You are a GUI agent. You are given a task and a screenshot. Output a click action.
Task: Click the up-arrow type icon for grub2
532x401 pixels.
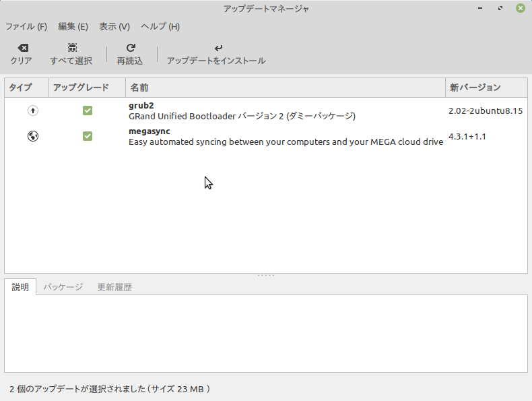click(33, 111)
